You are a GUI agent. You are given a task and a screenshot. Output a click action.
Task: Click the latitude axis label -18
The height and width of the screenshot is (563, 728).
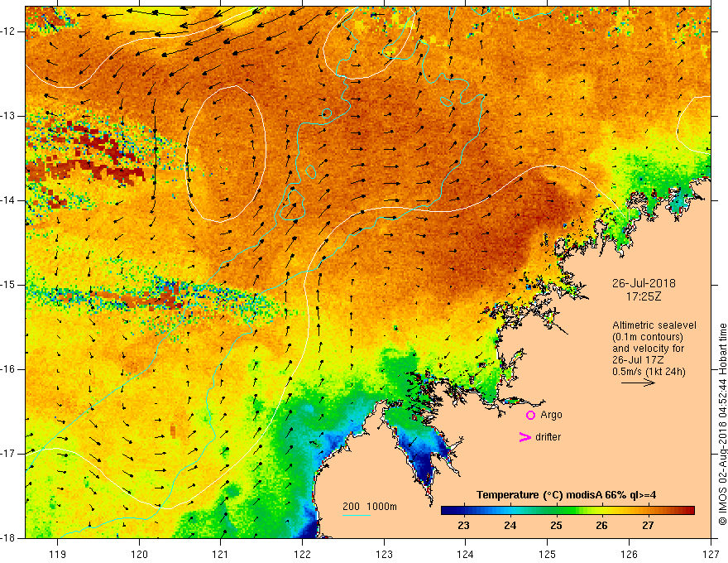(x=8, y=538)
